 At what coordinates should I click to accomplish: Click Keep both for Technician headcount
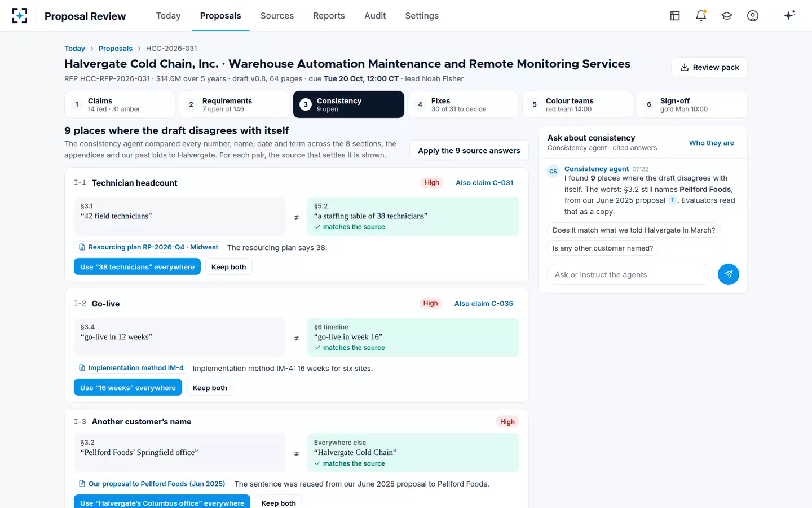pos(228,267)
